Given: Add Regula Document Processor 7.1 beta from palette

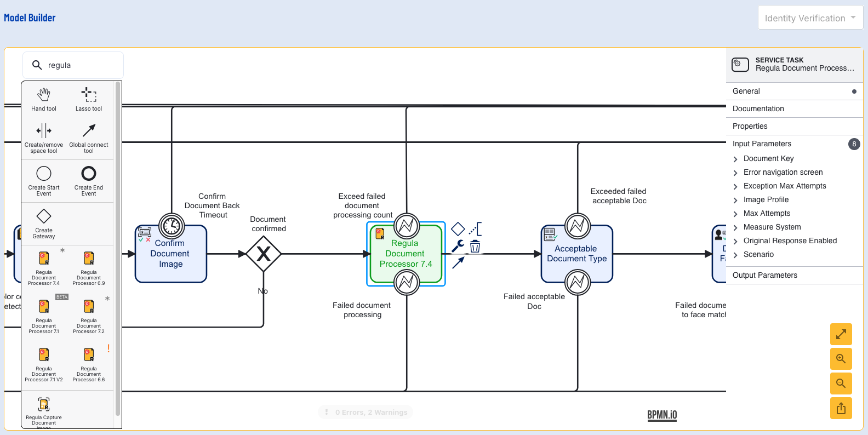Looking at the screenshot, I should tap(44, 316).
